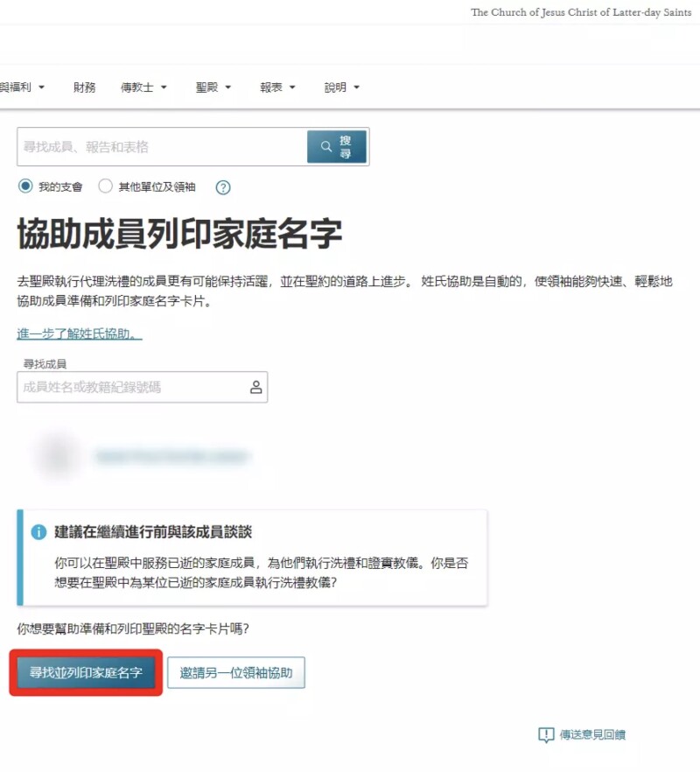700x772 pixels.
Task: Focus the 尋找成員、報告和表格 search field
Action: tap(162, 147)
